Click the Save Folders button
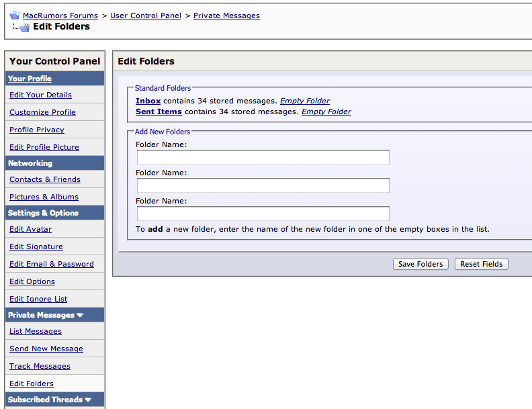532x409 pixels. point(420,264)
